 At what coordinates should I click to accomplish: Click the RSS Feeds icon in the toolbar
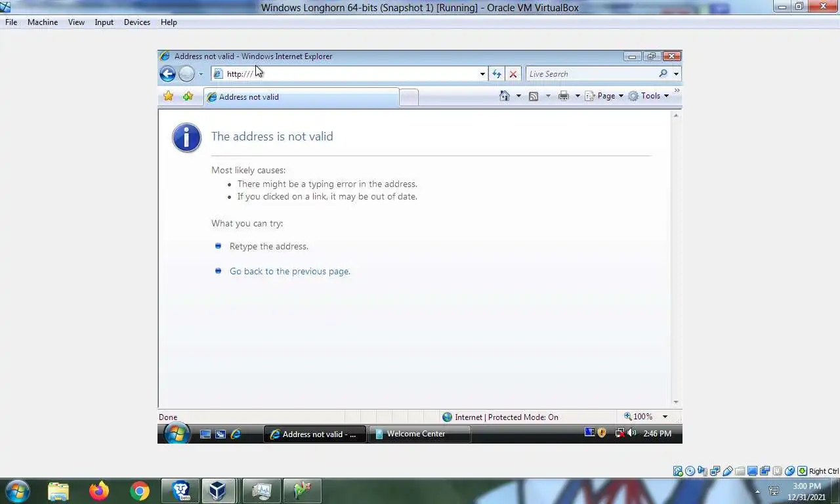(x=534, y=96)
